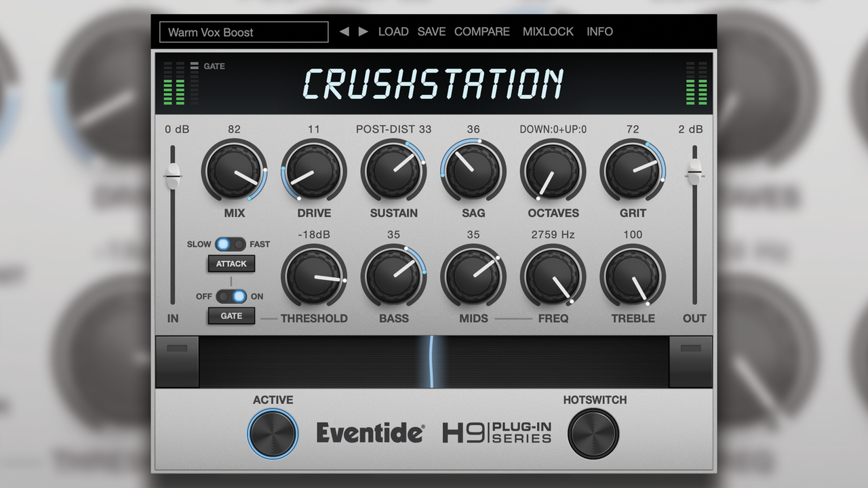
Task: Click the output level meter
Action: [696, 83]
